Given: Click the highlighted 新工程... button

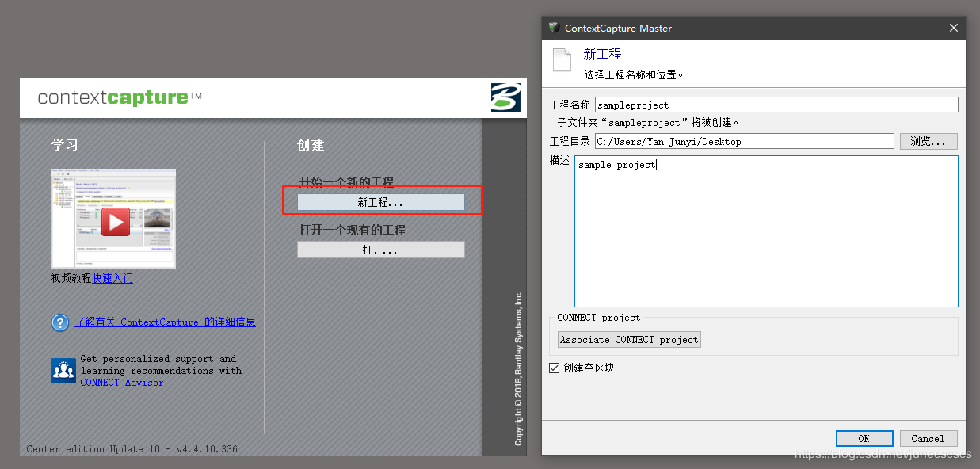Looking at the screenshot, I should pos(380,201).
